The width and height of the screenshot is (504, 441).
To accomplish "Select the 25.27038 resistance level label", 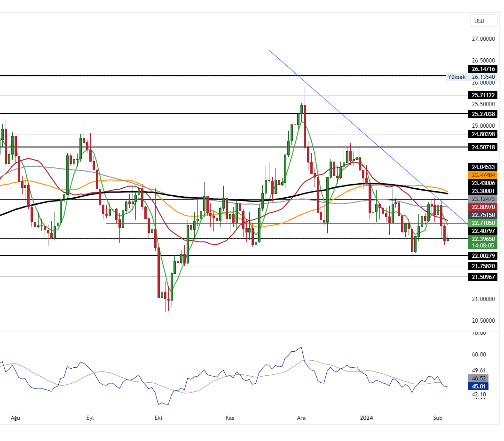I will (x=483, y=114).
